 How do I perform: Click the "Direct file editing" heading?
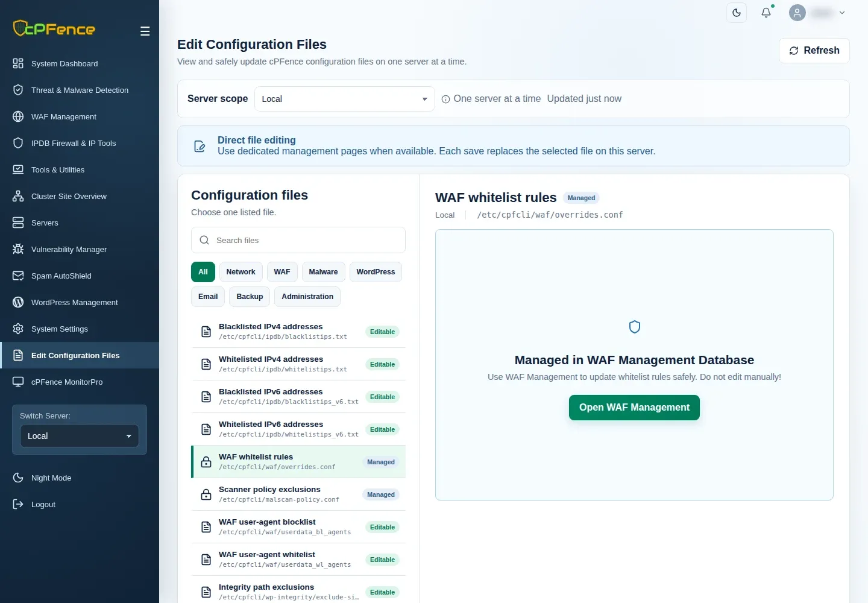point(257,140)
